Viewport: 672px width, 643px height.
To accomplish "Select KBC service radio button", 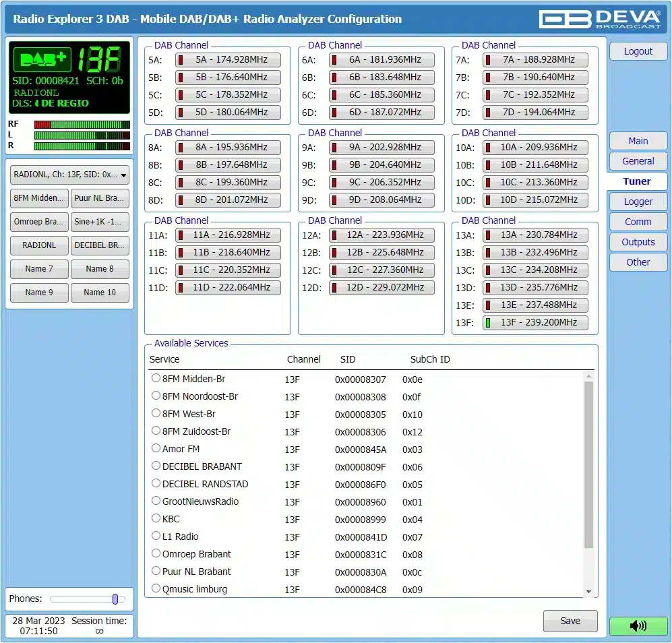I will click(x=156, y=518).
